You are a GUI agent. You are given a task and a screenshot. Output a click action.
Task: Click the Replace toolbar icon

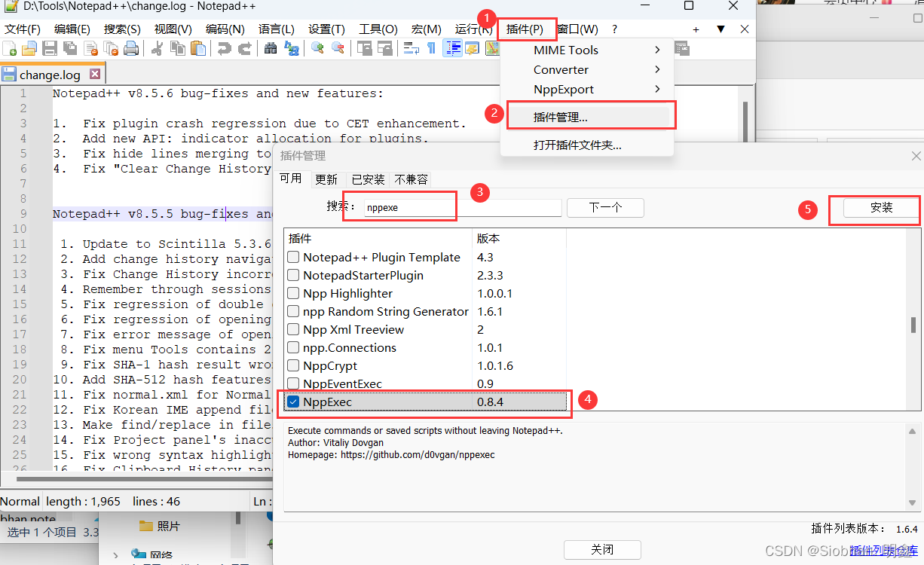coord(292,49)
